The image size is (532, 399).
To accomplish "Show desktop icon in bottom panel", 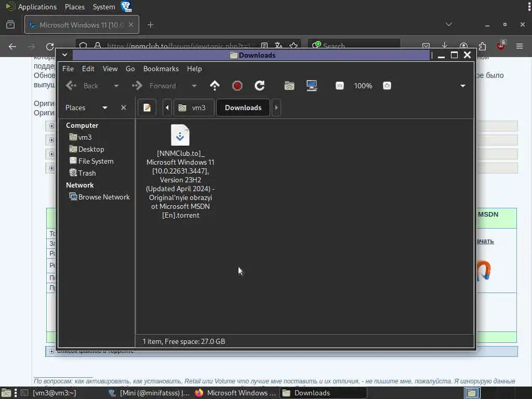I will (x=6, y=393).
